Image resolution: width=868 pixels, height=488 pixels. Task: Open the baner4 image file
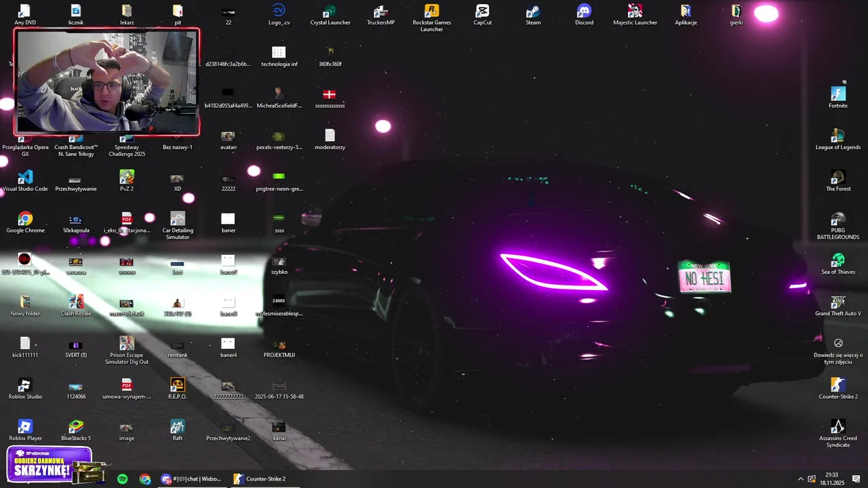[x=229, y=347]
